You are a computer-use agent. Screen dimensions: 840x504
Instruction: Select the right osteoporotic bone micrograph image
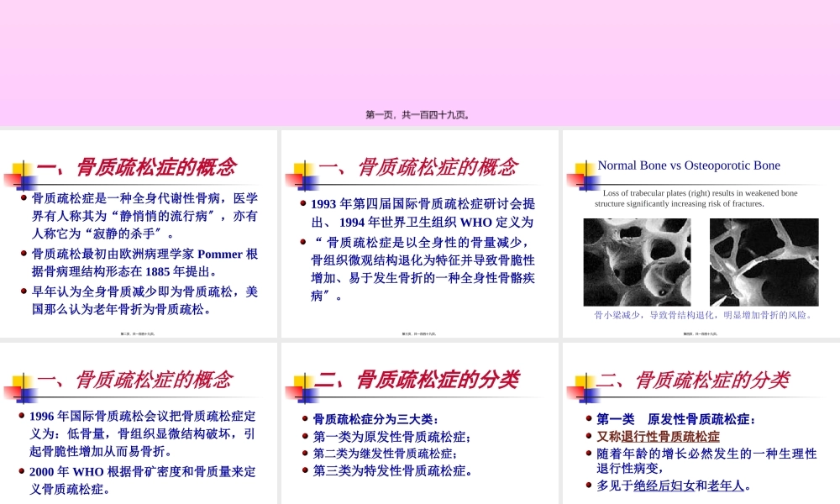coord(764,262)
